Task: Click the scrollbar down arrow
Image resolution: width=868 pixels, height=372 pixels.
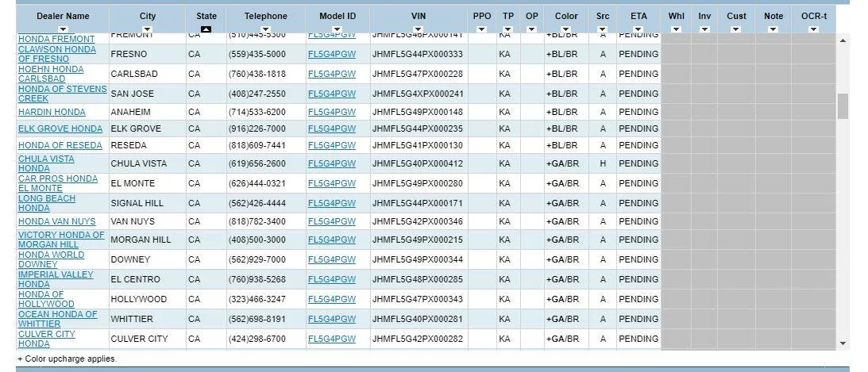Action: tap(843, 343)
